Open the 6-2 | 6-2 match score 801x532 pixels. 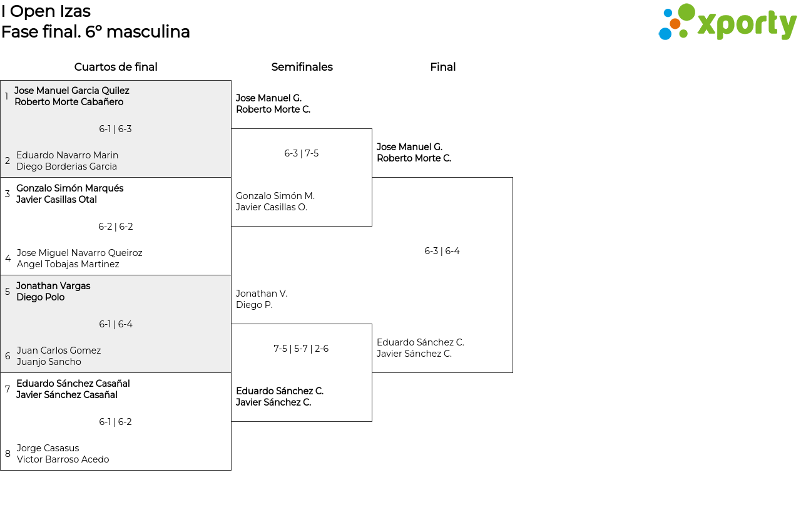coord(115,227)
